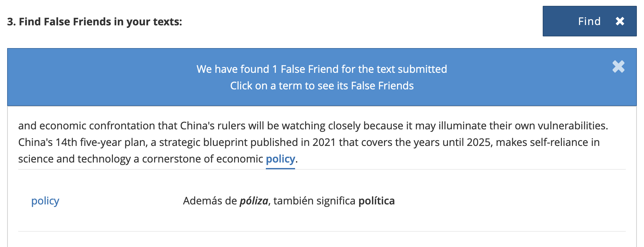Click 'Además de' in the definition row
Image resolution: width=644 pixels, height=247 pixels.
[x=210, y=201]
